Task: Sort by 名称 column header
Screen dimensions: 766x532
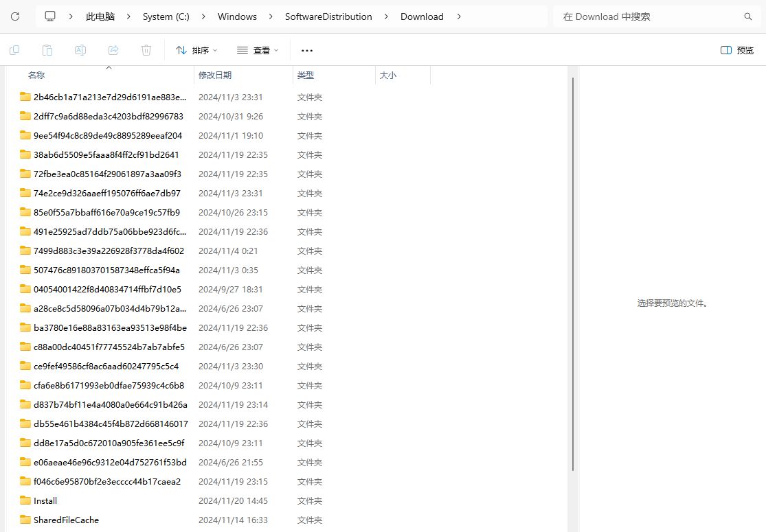Action: tap(36, 75)
